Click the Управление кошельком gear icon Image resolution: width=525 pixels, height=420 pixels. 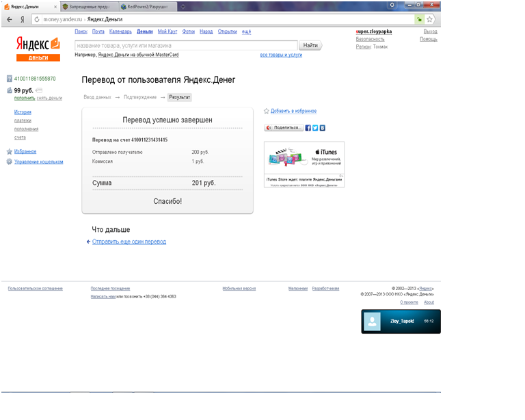[10, 161]
